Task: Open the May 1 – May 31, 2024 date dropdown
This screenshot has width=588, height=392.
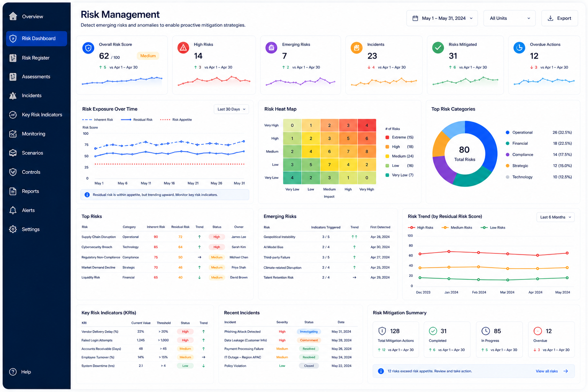Action: (442, 18)
